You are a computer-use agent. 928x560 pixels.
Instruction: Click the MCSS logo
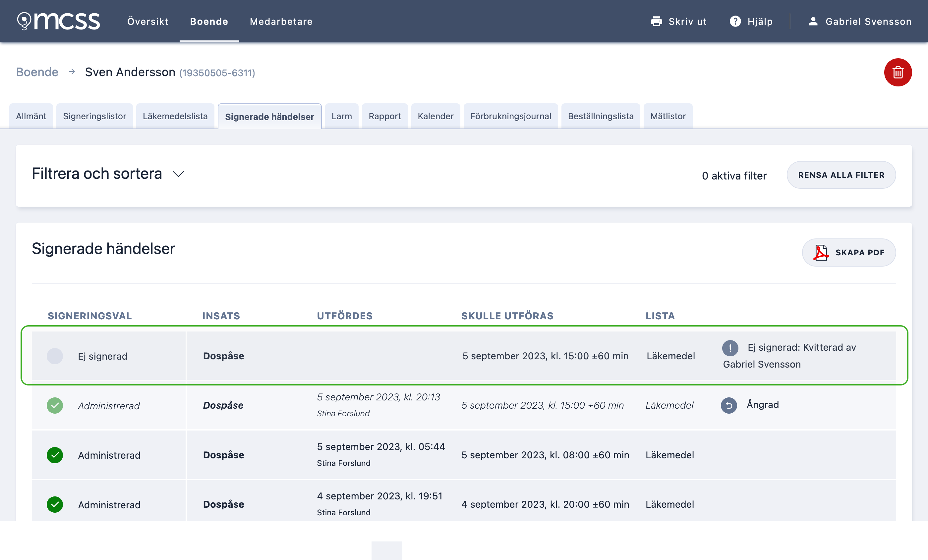pos(58,21)
